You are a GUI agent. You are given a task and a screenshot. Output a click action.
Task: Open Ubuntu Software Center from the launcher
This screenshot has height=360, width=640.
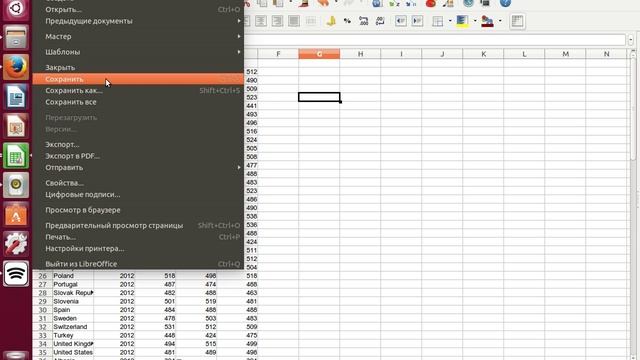click(x=16, y=215)
